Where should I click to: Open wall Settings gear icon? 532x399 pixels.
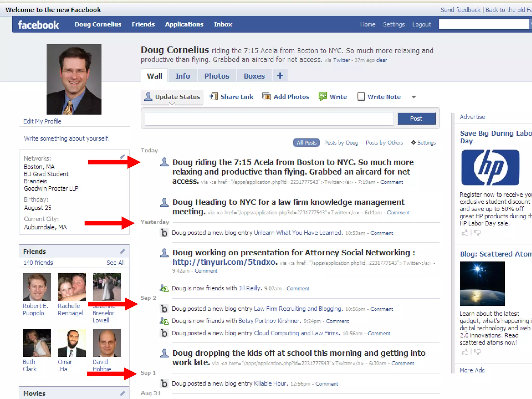413,142
